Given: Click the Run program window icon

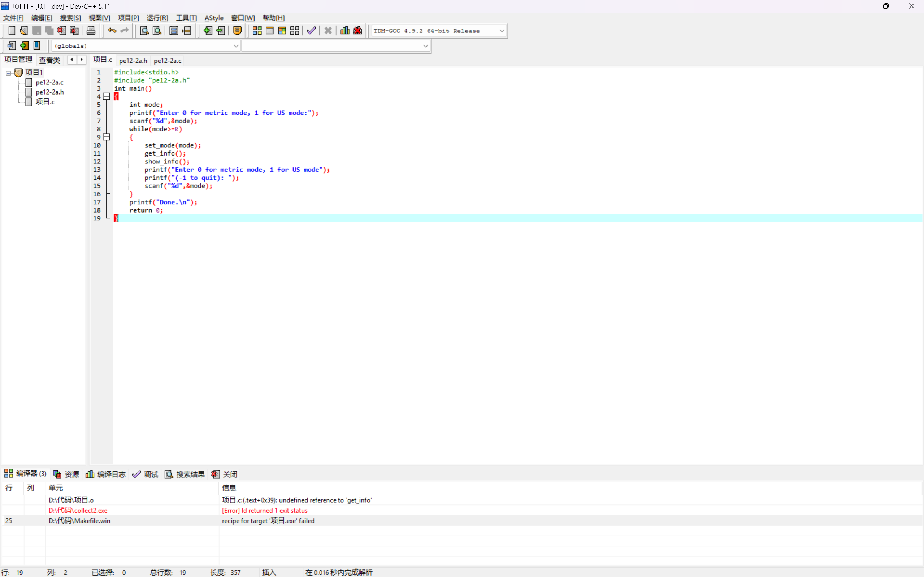Looking at the screenshot, I should point(270,31).
